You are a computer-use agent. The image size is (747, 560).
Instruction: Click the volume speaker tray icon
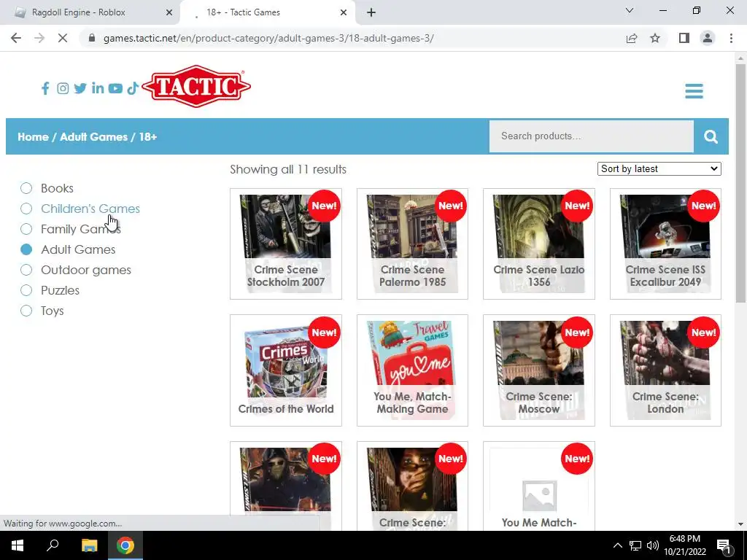[x=653, y=545]
